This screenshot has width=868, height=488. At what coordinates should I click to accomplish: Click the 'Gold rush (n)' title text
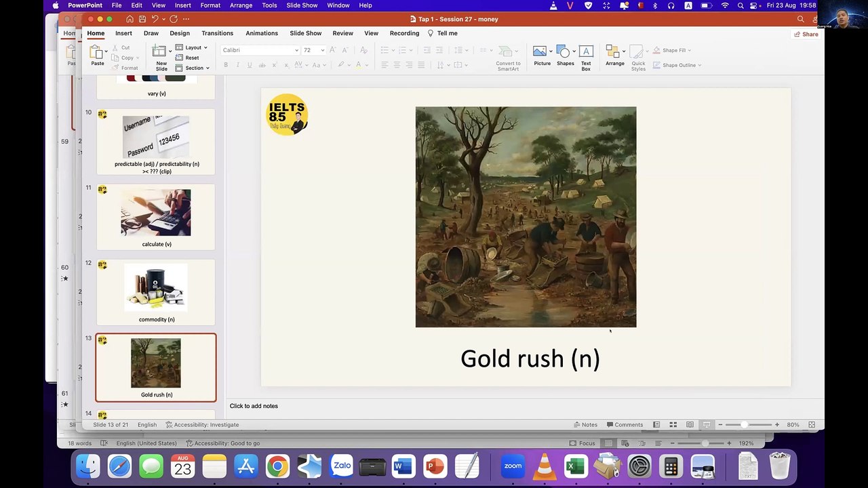point(530,359)
